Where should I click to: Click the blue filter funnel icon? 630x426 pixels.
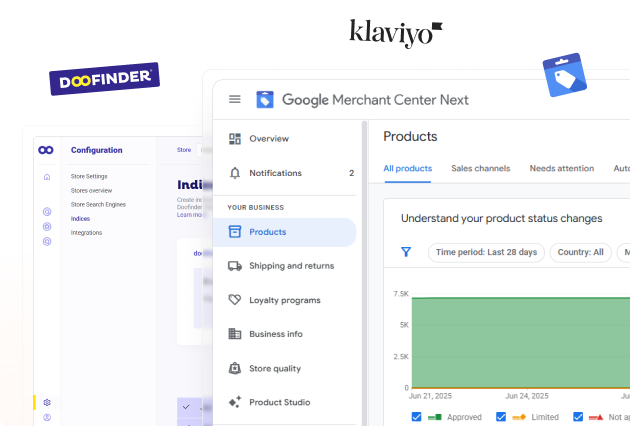tap(406, 252)
